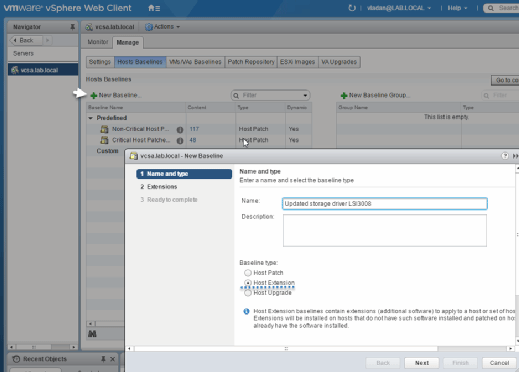Select Host Patch baseline type
The image size is (519, 372).
[247, 273]
